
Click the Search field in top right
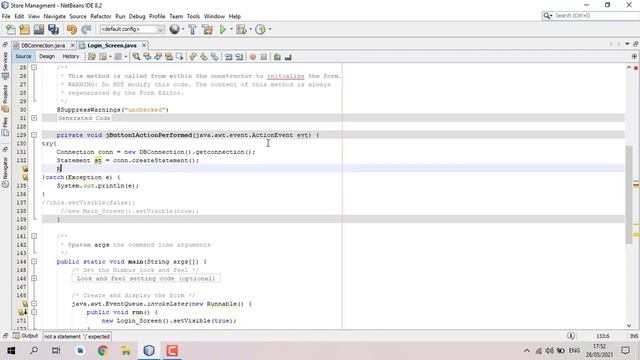591,16
